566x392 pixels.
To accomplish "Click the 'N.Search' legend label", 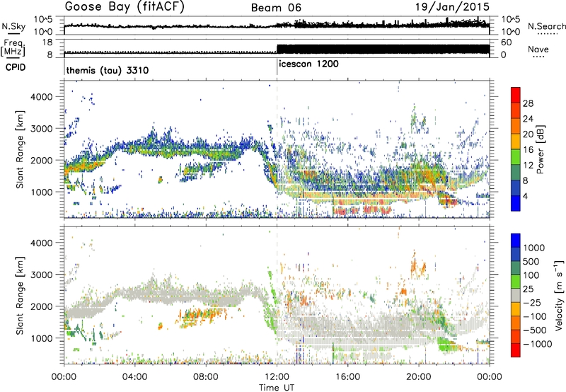I will [x=547, y=26].
